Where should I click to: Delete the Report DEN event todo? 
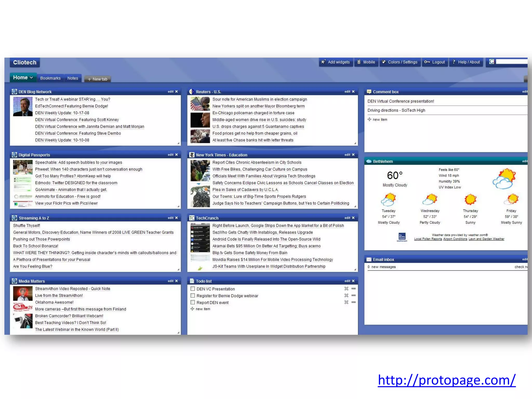point(346,302)
